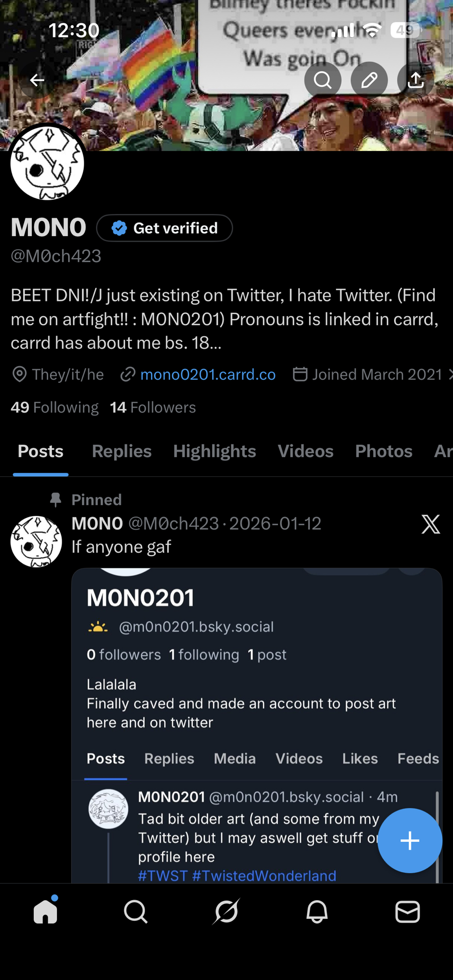Viewport: 453px width, 980px height.
Task: Tap the back arrow icon
Action: (x=37, y=80)
